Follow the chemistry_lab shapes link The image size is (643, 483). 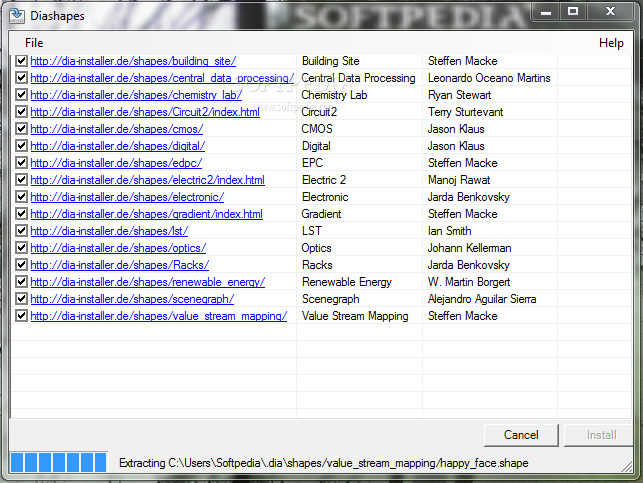[136, 95]
